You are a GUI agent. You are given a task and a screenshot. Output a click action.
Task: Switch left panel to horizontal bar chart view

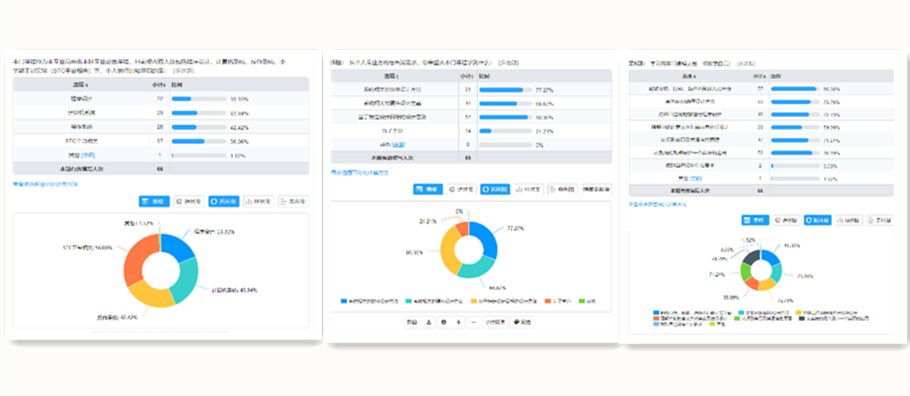pyautogui.click(x=294, y=201)
